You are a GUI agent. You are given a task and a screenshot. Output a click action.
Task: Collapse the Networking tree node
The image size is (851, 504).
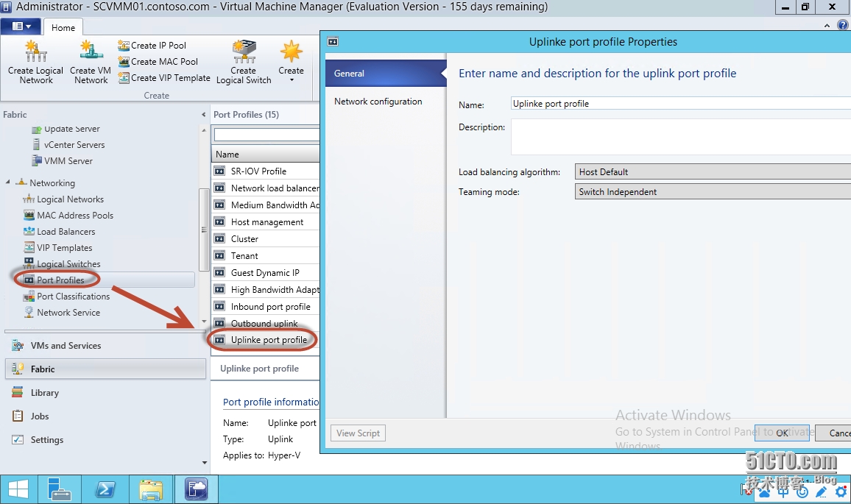[x=7, y=182]
